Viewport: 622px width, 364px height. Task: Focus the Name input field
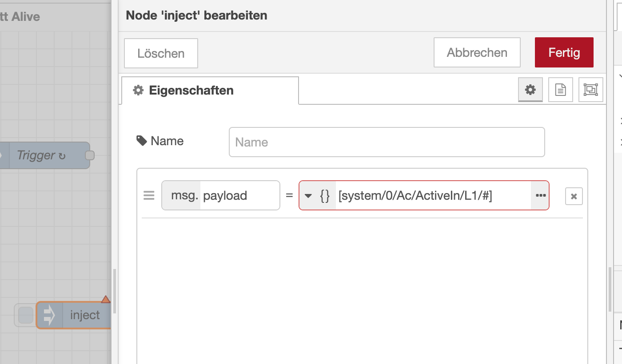387,142
